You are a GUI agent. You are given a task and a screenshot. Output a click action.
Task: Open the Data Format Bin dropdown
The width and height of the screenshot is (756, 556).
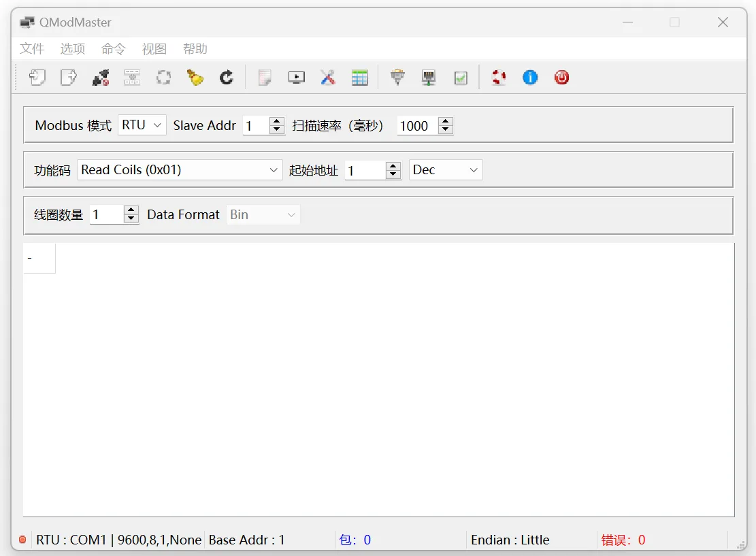click(263, 214)
